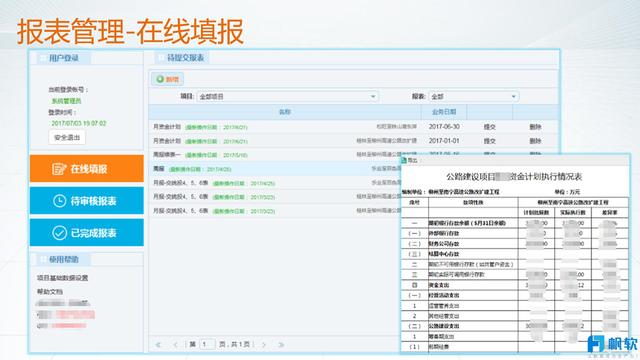Open the 项目基础数据设置 help link

tap(62, 278)
